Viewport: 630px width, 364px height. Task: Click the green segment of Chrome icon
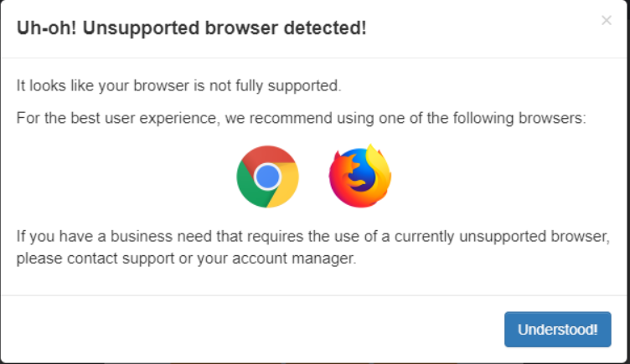(249, 188)
